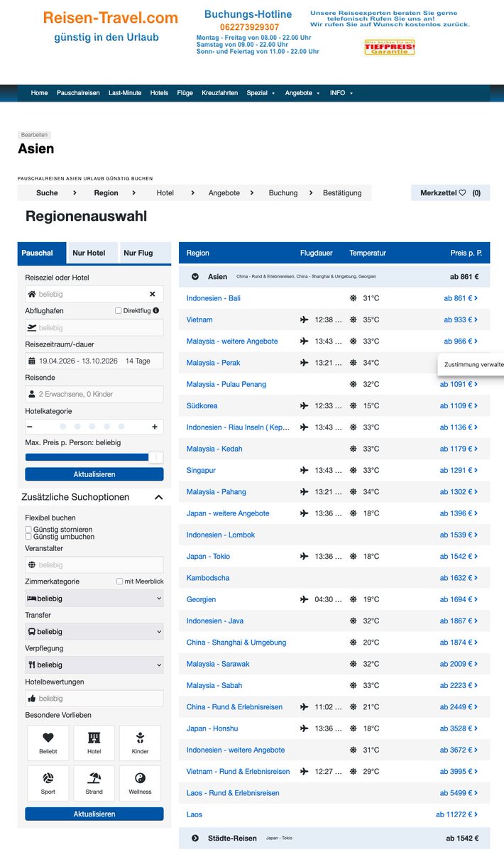The height and width of the screenshot is (852, 504).
Task: Open Last-Minute in the navigation bar
Action: [125, 93]
